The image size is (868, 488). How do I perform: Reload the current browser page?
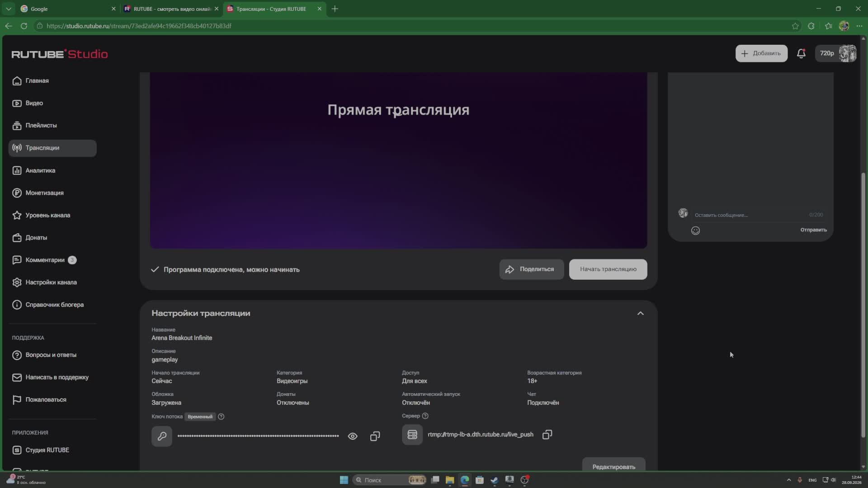coord(24,26)
